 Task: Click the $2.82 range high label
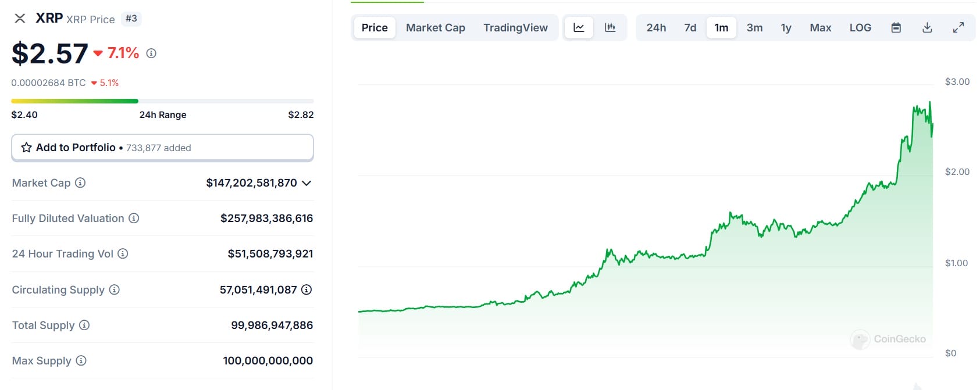pos(301,115)
